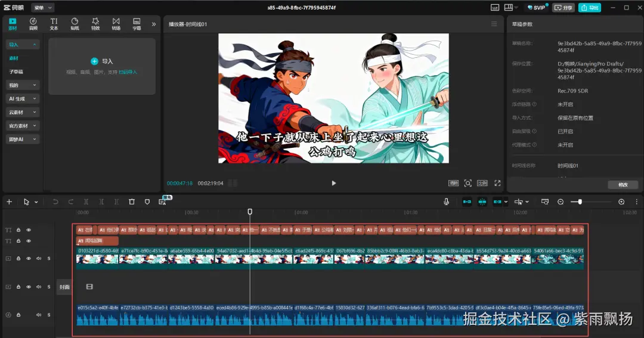Click the preview-axis icon on timeline toolbar
The width and height of the screenshot is (644, 338).
tap(519, 201)
